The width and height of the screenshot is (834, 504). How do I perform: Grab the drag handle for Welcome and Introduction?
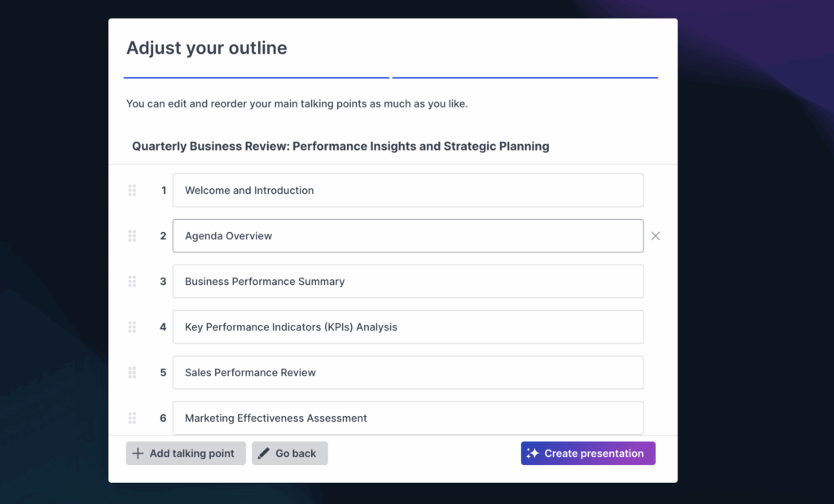pyautogui.click(x=132, y=191)
